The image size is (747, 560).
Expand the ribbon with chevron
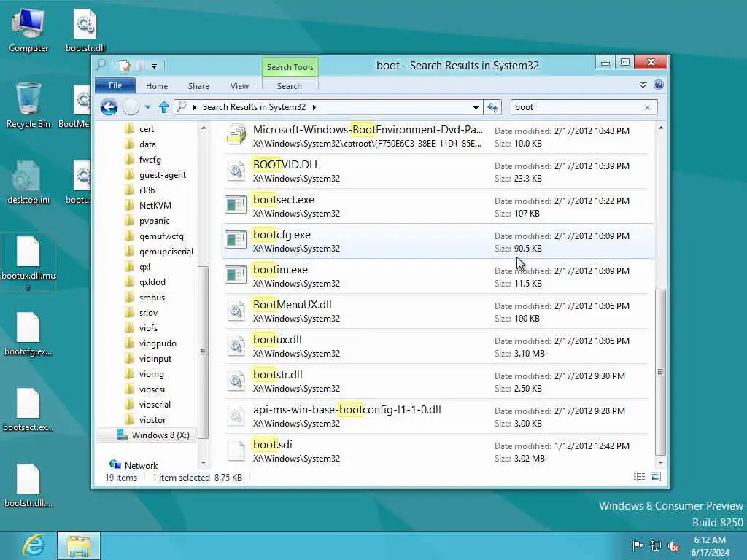tap(643, 85)
